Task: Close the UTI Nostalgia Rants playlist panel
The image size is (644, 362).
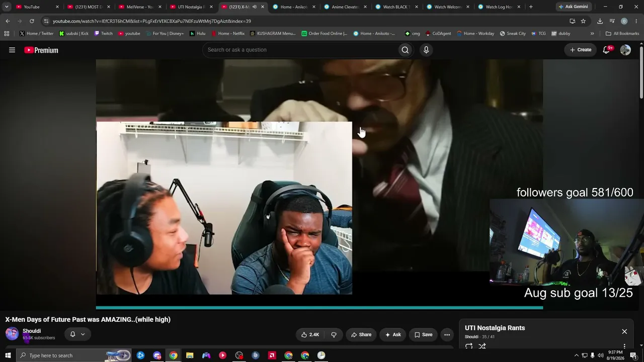Action: (624, 331)
